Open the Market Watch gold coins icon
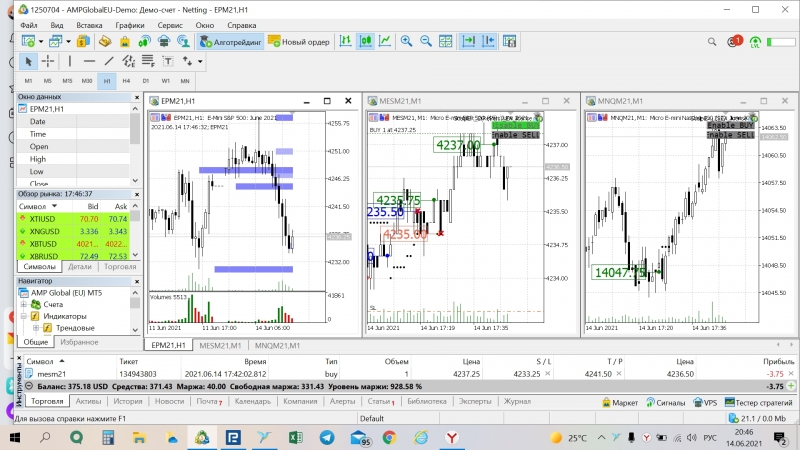Image resolution: width=800 pixels, height=450 pixels. pyautogui.click(x=105, y=42)
